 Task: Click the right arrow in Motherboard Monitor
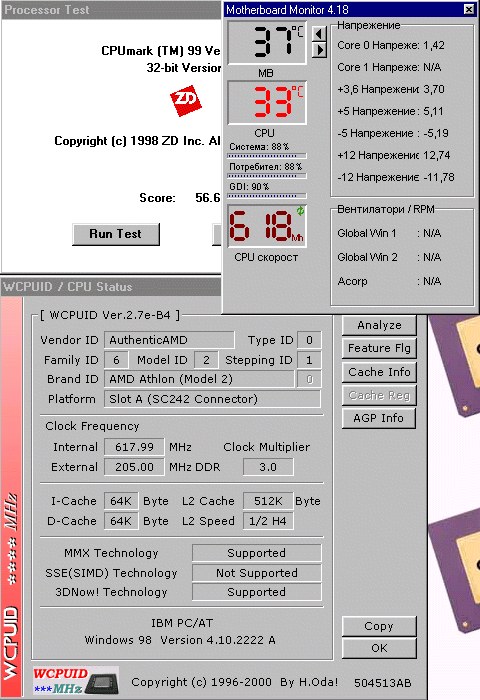pyautogui.click(x=319, y=50)
